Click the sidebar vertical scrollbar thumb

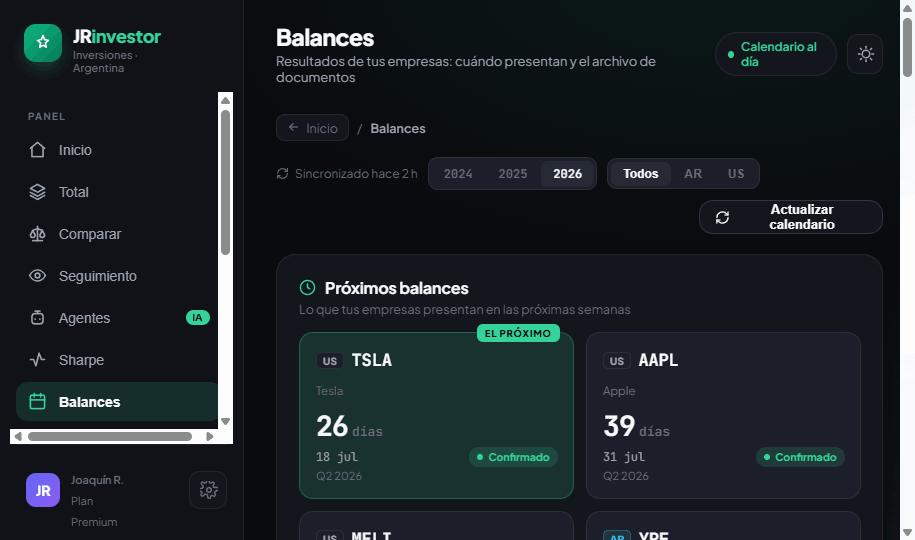[225, 183]
